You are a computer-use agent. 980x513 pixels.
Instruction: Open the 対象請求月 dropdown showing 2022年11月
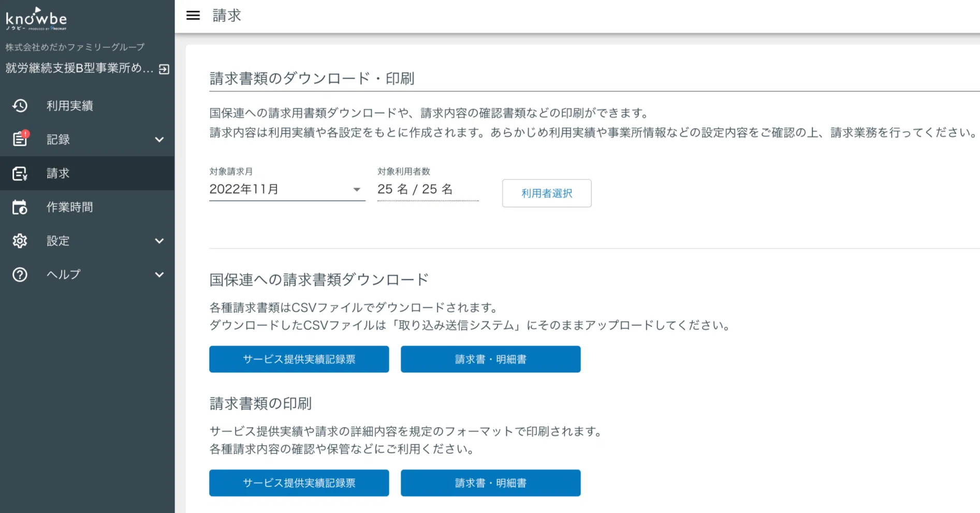point(287,190)
